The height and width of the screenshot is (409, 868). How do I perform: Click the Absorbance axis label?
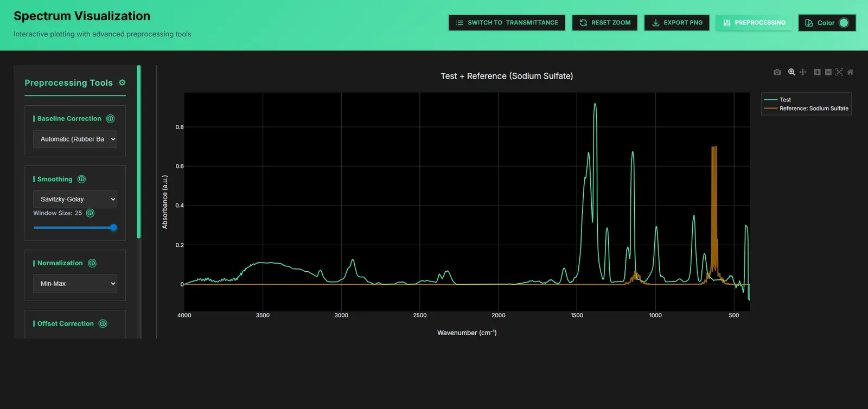click(x=165, y=202)
